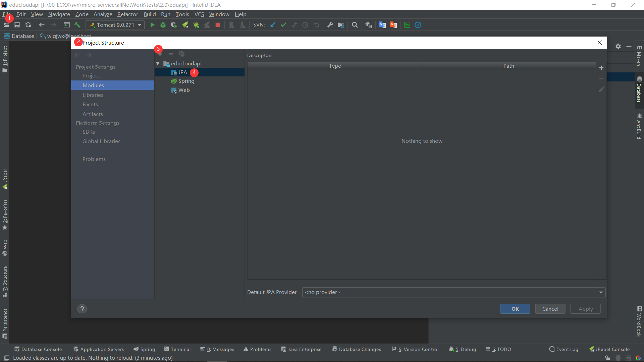This screenshot has height=362, width=644.
Task: Click the SVN Show History clock icon
Action: pyautogui.click(x=305, y=25)
